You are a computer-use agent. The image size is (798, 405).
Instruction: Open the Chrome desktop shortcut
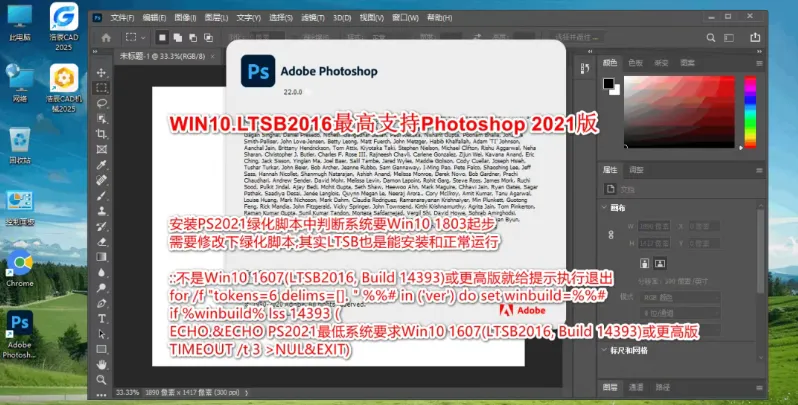coord(19,269)
